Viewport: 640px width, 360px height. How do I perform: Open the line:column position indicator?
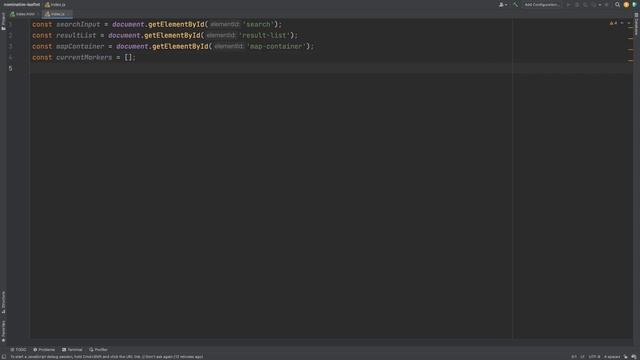(574, 357)
